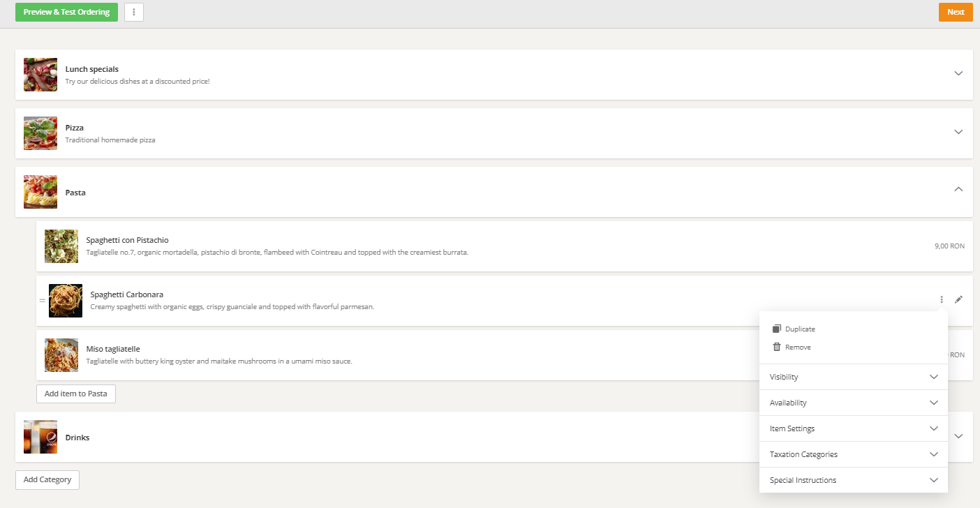Click the Add item to Pasta button

pyautogui.click(x=75, y=394)
